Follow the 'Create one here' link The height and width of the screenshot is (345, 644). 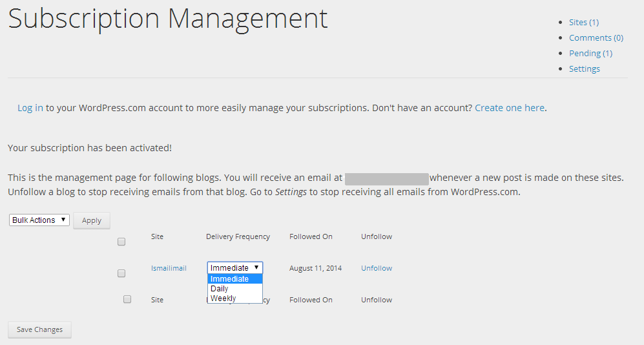tap(509, 108)
